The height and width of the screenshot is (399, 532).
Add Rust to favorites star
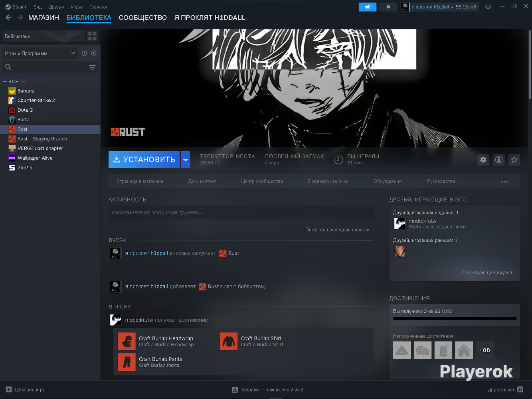click(514, 160)
